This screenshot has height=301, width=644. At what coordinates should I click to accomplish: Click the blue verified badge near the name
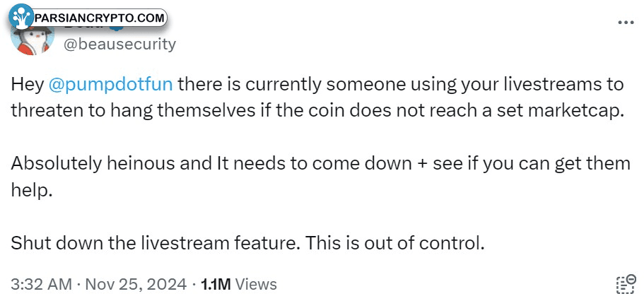tap(118, 27)
